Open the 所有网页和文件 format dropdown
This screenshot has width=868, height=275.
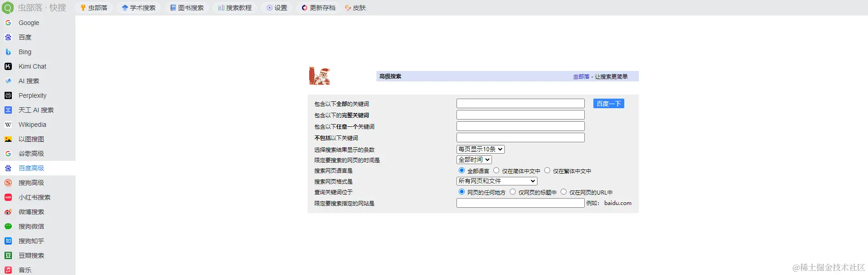(497, 181)
